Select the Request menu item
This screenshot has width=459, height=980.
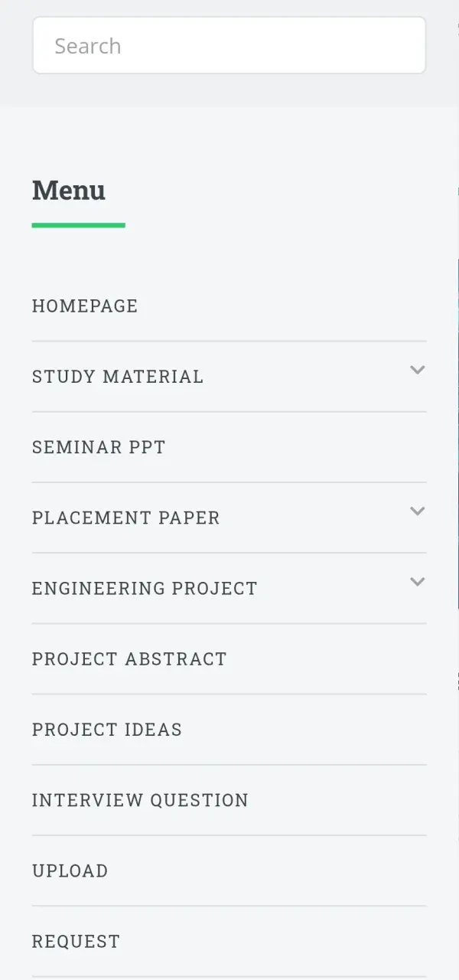click(76, 941)
